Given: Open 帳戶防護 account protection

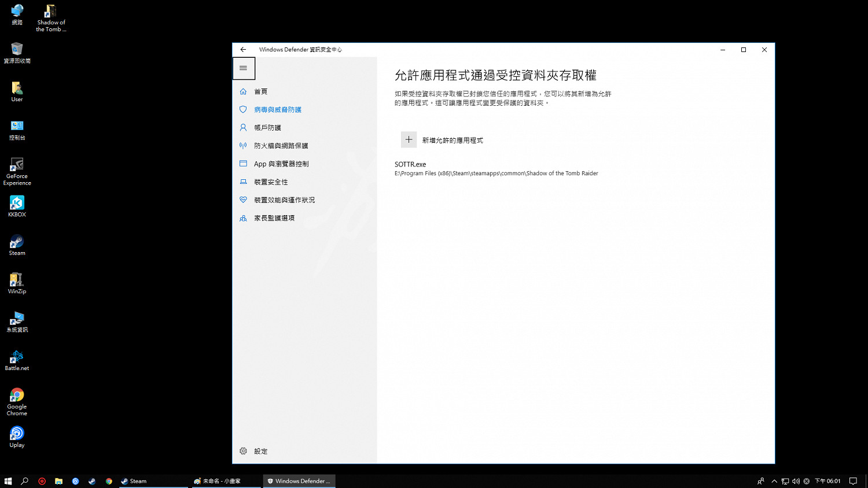Looking at the screenshot, I should click(x=267, y=128).
